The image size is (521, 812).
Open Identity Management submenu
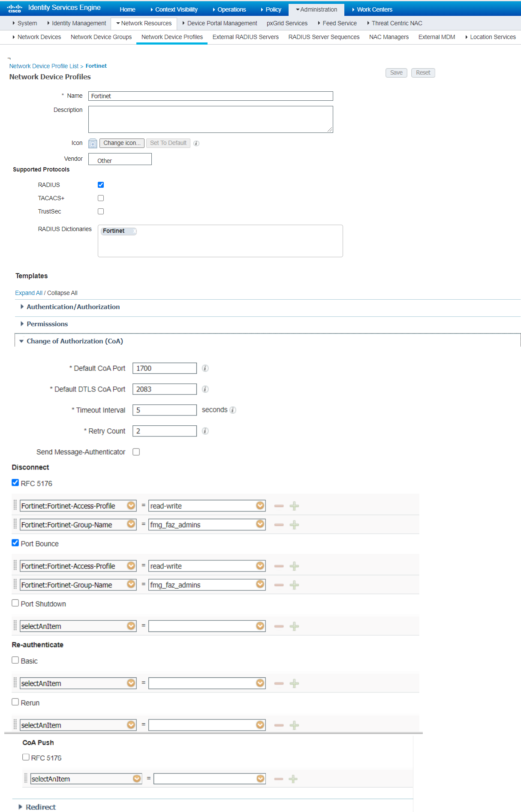tap(77, 23)
